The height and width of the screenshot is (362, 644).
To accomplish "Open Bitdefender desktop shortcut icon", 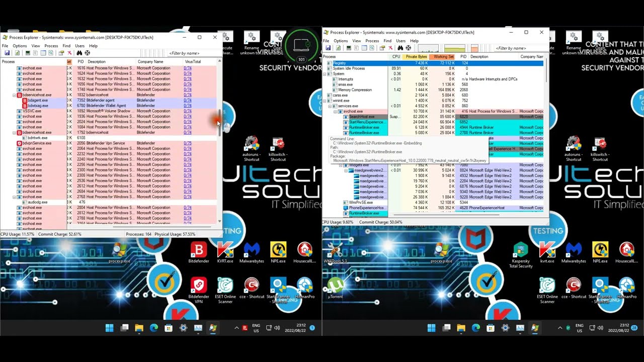I will (199, 252).
